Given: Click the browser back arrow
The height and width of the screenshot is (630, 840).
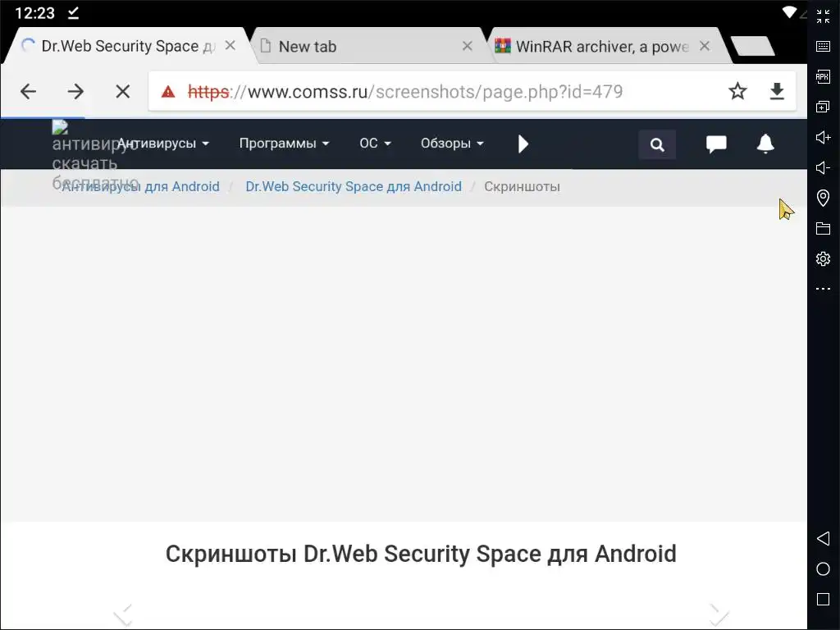Looking at the screenshot, I should point(29,91).
